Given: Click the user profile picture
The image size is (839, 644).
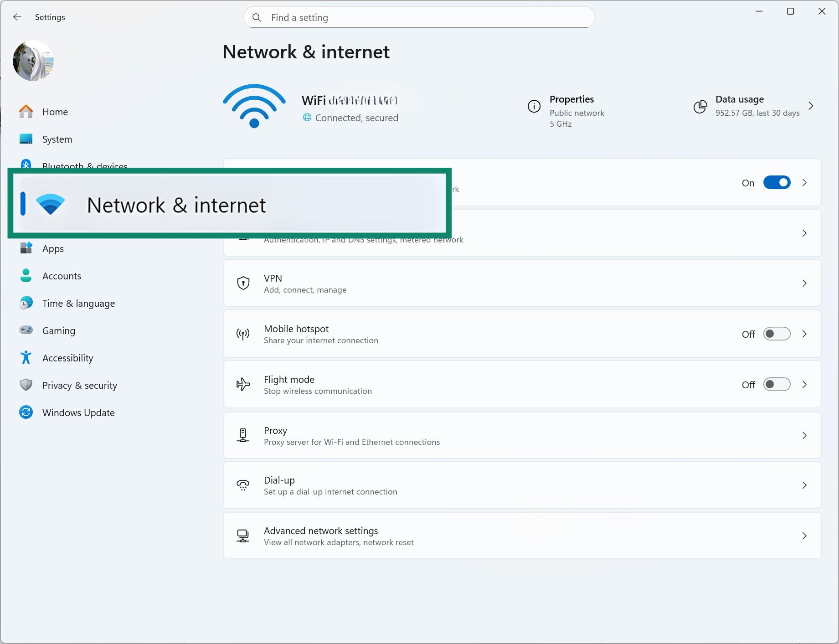Looking at the screenshot, I should point(33,61).
